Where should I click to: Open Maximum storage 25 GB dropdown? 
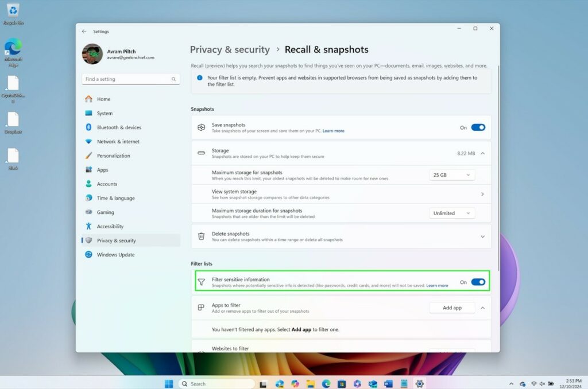[452, 175]
